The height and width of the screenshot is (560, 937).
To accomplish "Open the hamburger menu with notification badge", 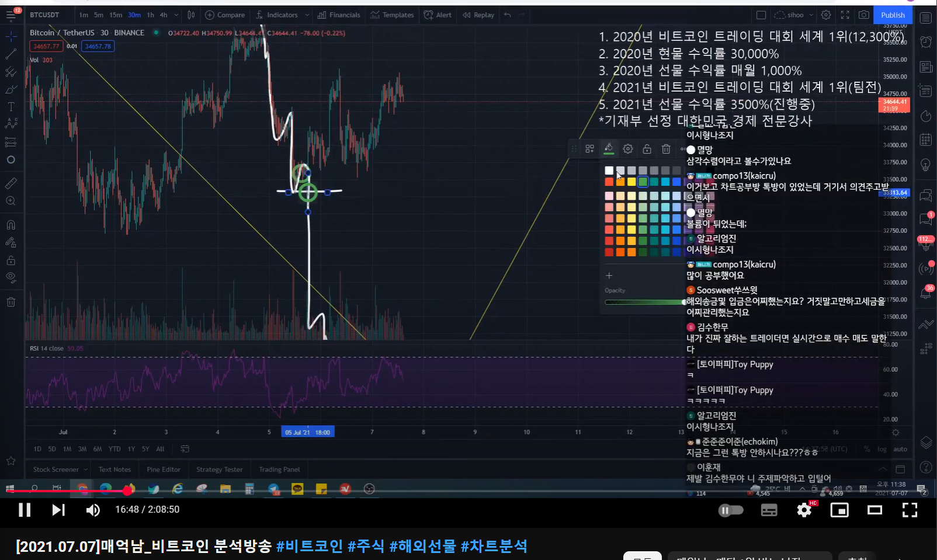I will pos(11,15).
